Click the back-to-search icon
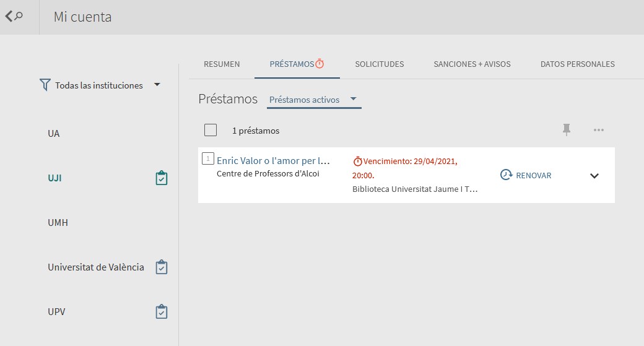 [14, 17]
